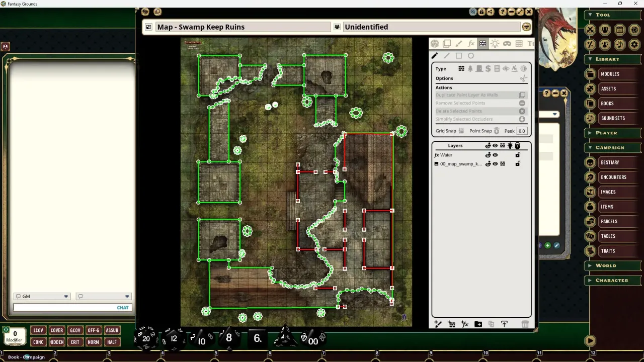This screenshot has height=362, width=644.
Task: Select the Water layer name
Action: click(x=446, y=155)
